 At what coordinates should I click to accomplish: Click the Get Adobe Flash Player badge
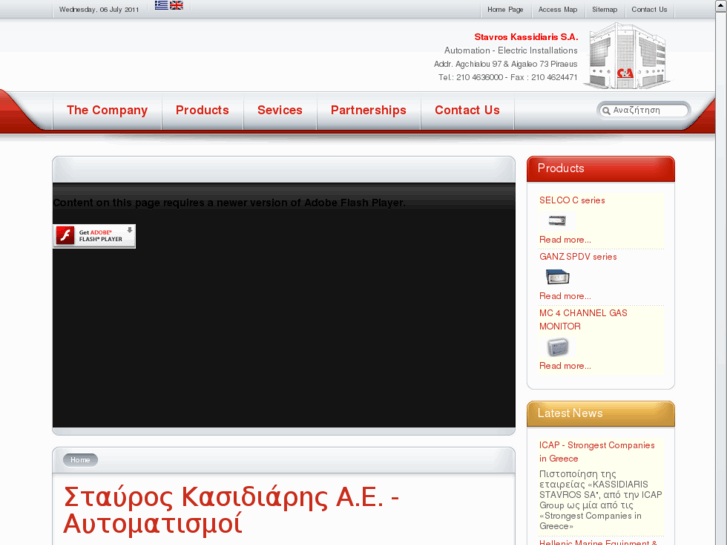pyautogui.click(x=94, y=236)
